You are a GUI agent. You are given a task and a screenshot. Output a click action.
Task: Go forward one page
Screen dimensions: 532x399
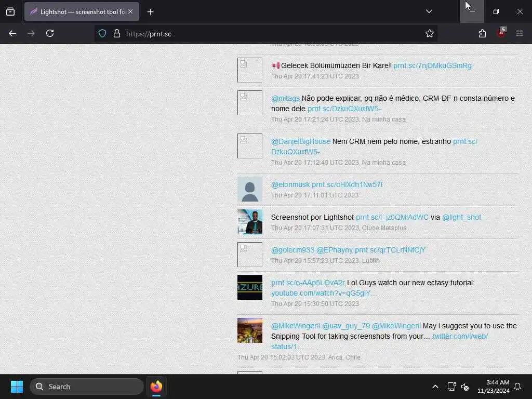click(x=31, y=33)
